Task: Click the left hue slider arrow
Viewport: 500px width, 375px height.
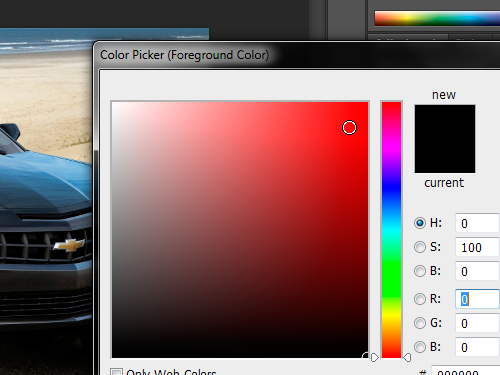Action: pos(375,357)
